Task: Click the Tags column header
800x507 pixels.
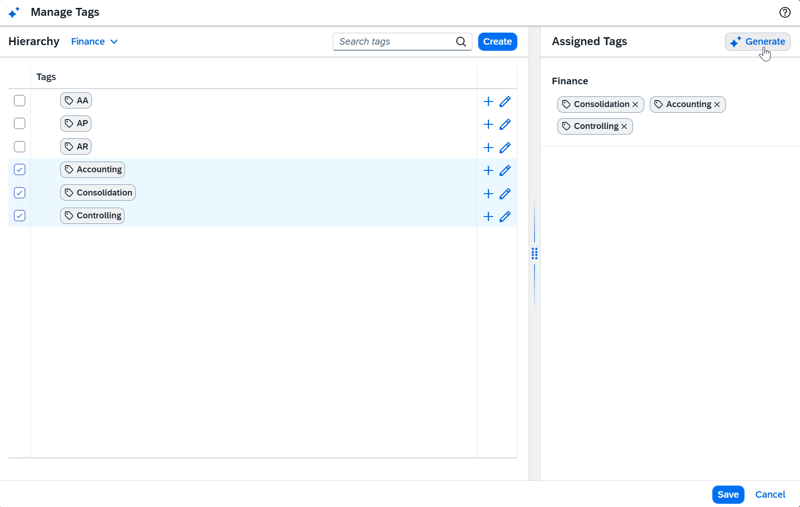Action: click(x=46, y=77)
